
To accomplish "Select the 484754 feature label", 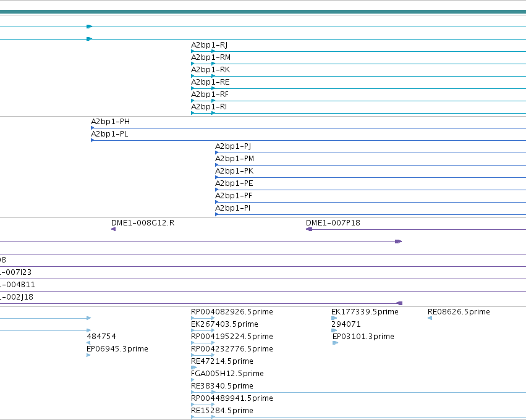I will (x=101, y=337).
